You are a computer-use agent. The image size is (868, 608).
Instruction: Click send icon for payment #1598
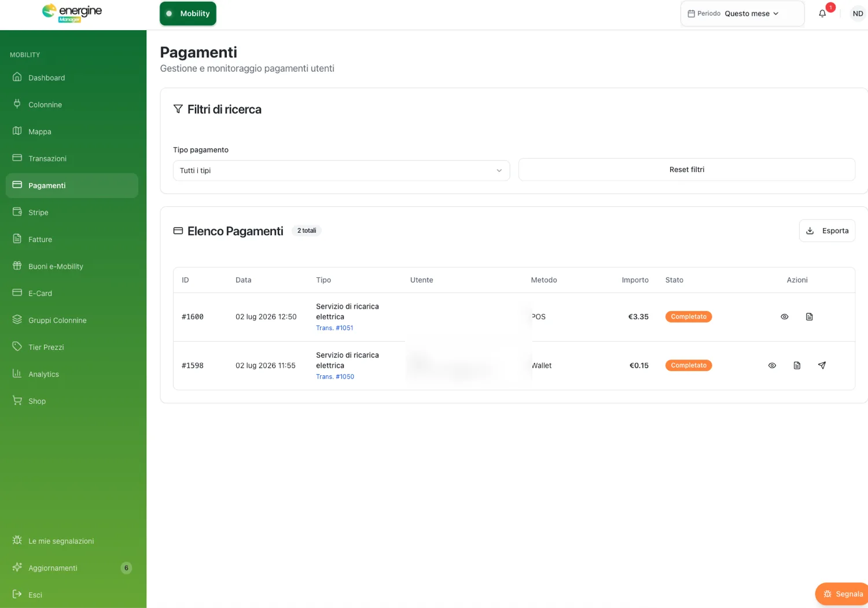pyautogui.click(x=822, y=365)
